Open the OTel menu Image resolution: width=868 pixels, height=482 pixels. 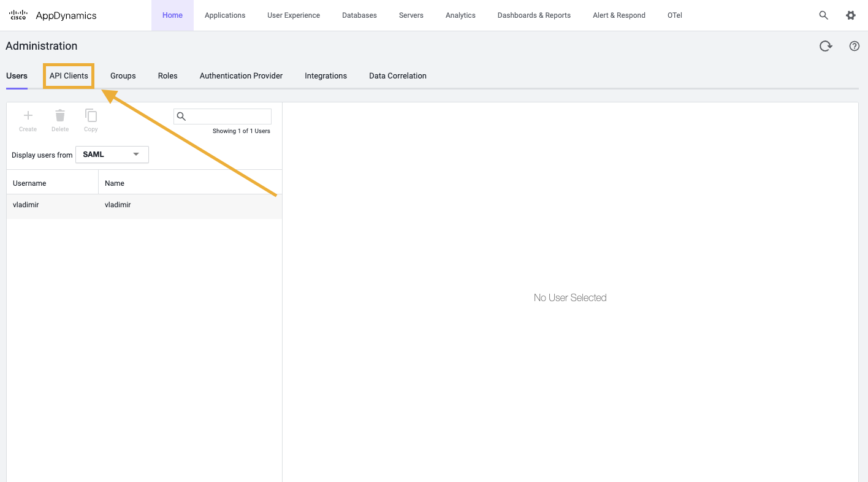click(675, 15)
